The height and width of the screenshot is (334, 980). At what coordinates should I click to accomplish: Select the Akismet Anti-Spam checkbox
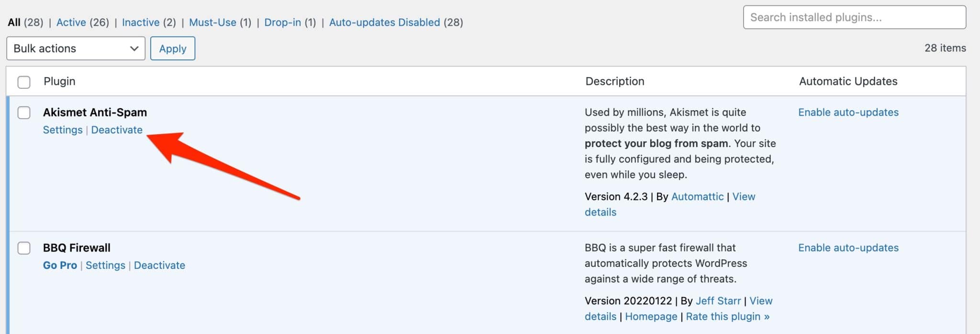click(x=24, y=113)
